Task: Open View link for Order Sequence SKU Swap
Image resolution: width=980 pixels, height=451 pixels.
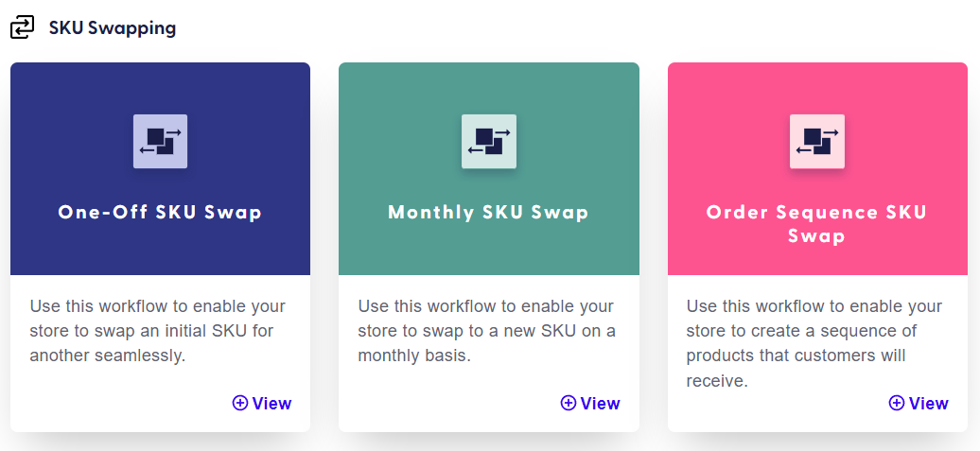Action: [x=919, y=403]
